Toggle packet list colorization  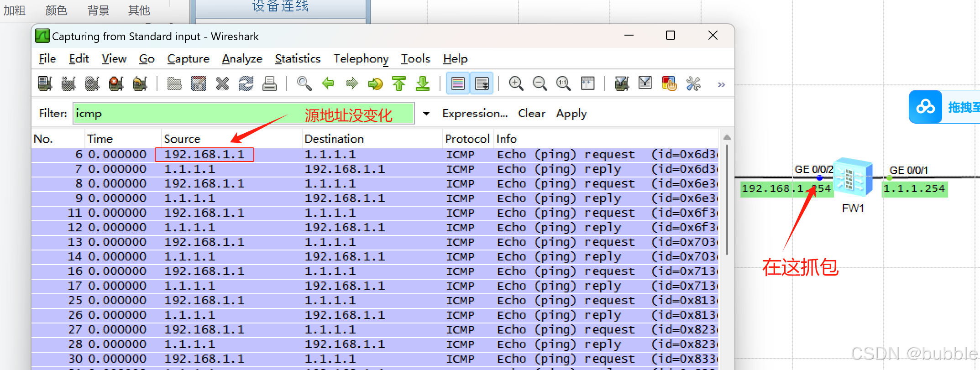pyautogui.click(x=458, y=83)
